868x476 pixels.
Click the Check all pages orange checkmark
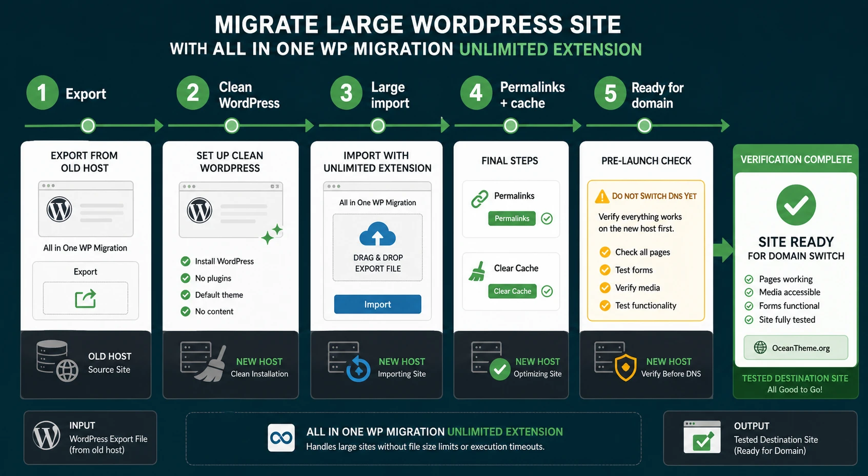click(605, 252)
